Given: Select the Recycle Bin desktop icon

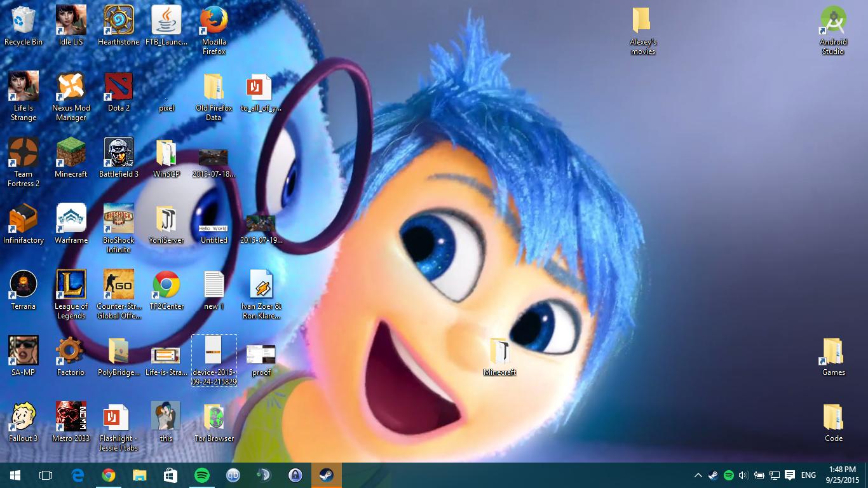Looking at the screenshot, I should tap(24, 25).
